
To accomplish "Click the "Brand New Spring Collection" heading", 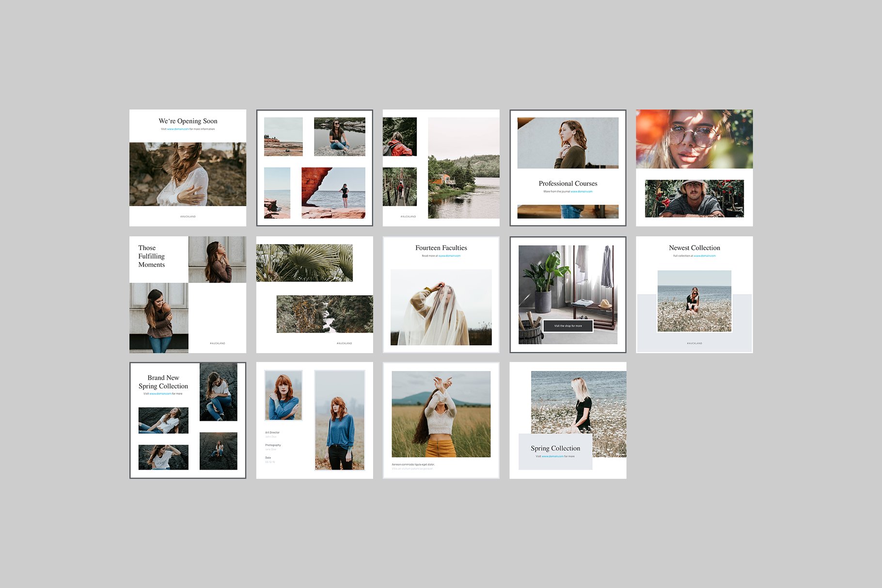I will pos(163,382).
